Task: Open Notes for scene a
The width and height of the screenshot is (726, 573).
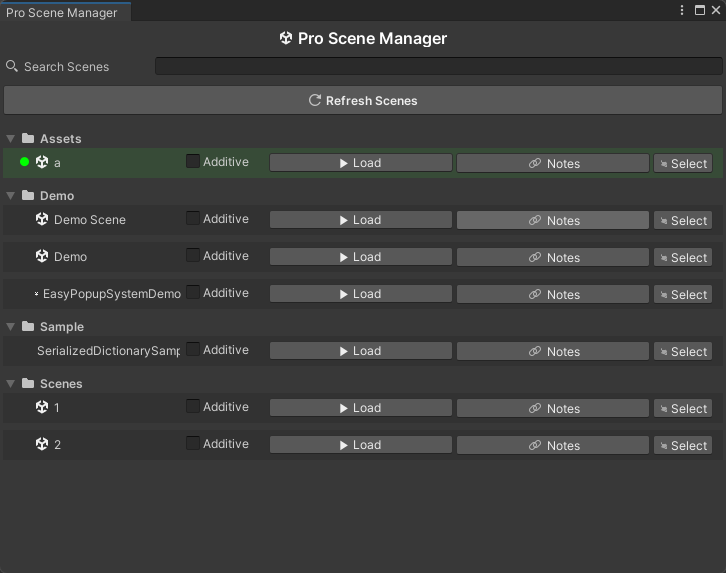Action: pos(553,163)
